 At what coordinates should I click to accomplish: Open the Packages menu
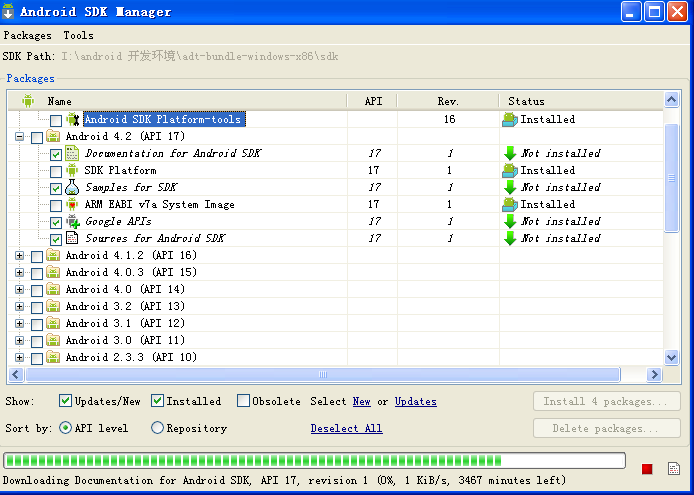pyautogui.click(x=27, y=35)
